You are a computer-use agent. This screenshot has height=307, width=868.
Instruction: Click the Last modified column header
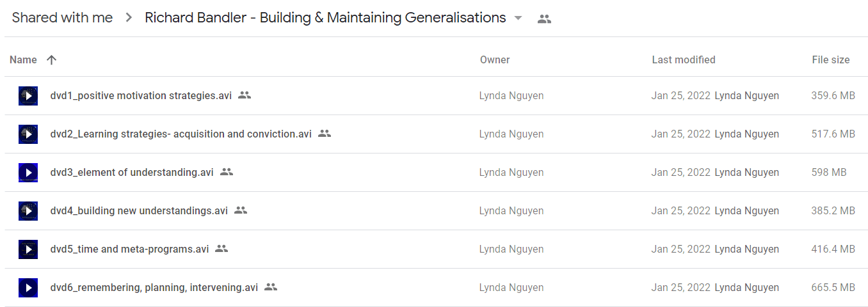pyautogui.click(x=684, y=59)
